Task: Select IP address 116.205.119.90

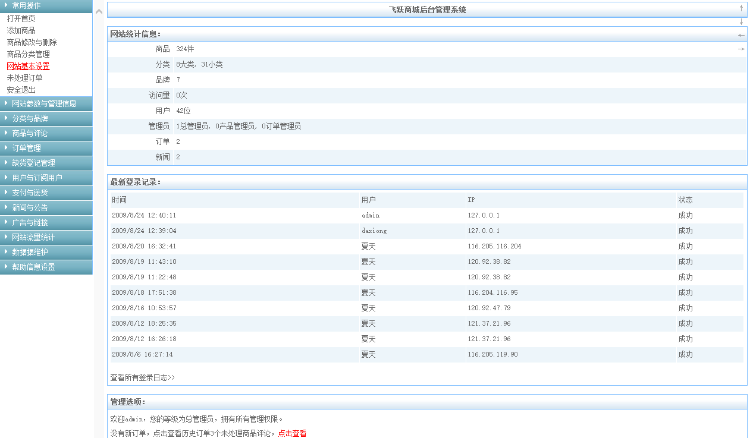Action: (x=493, y=354)
